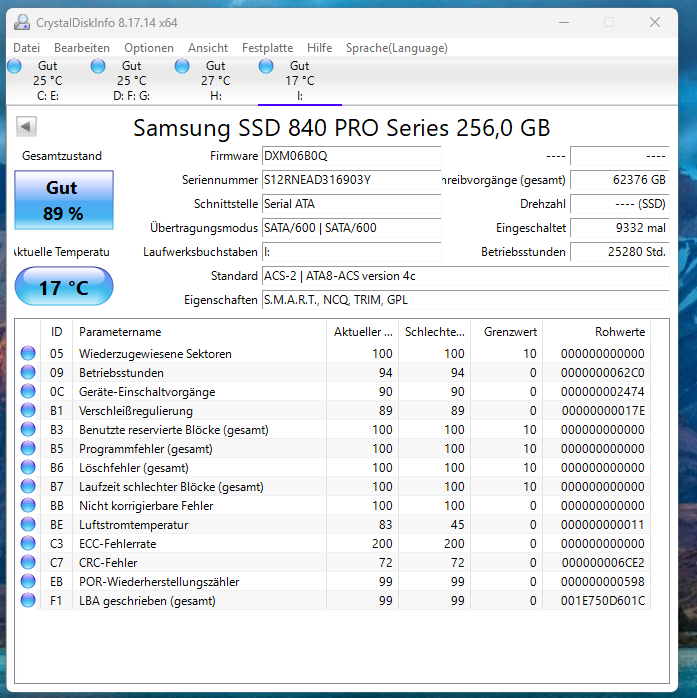Click the Parametername column header
697x698 pixels.
coord(199,332)
